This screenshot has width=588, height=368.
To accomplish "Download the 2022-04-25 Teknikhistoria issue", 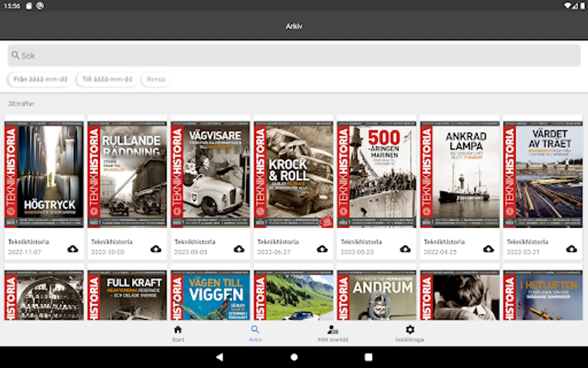I will click(x=488, y=249).
